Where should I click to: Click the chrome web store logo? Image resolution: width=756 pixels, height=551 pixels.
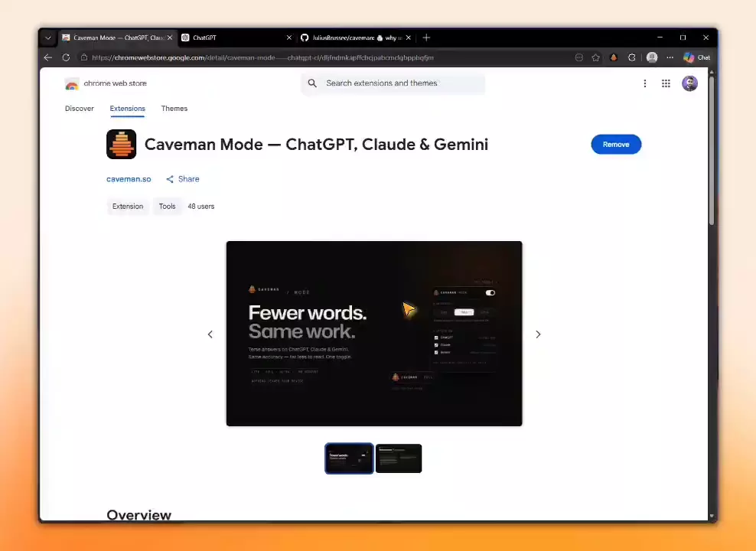coord(106,83)
